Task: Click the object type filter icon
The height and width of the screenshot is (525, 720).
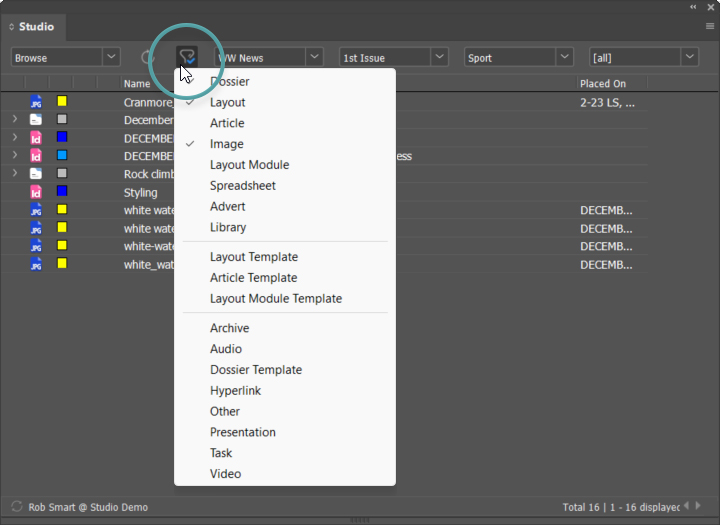Action: pos(187,57)
